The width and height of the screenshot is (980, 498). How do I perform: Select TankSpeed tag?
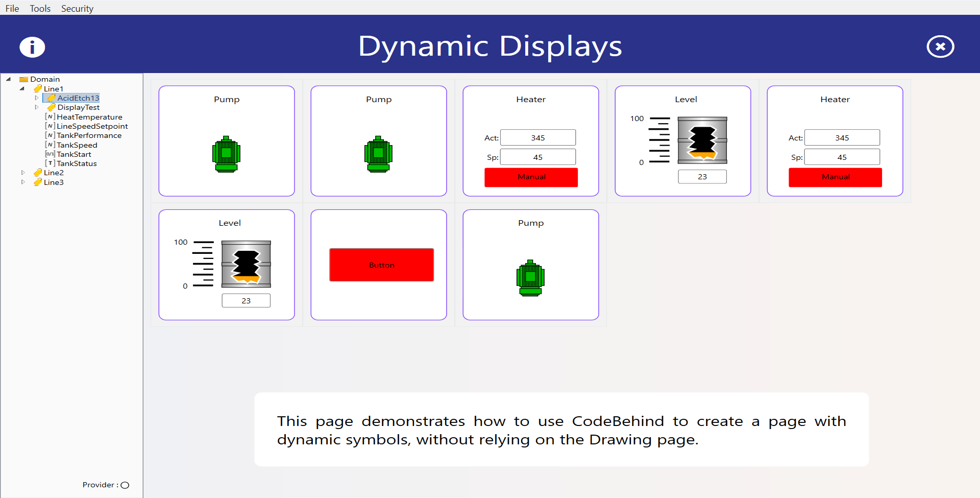77,145
